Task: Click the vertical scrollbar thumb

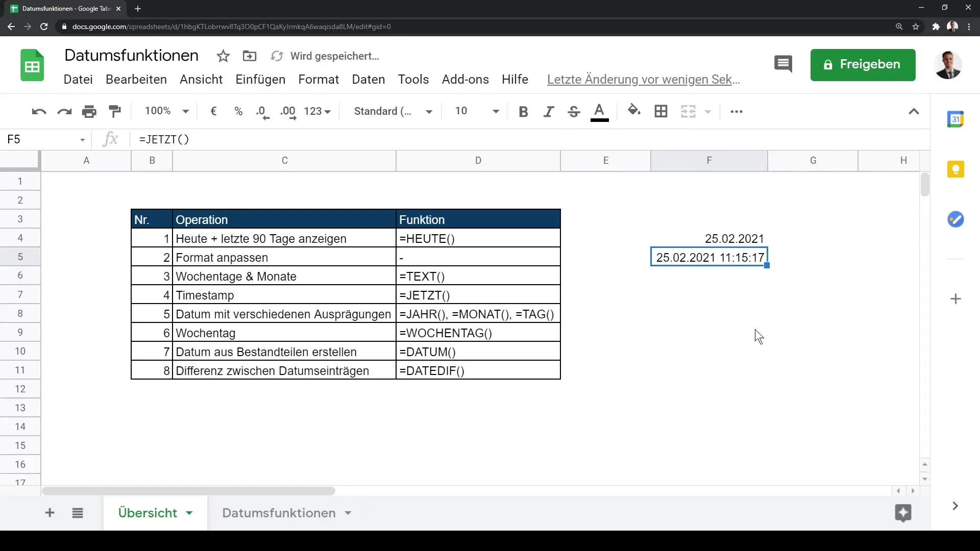Action: (925, 185)
